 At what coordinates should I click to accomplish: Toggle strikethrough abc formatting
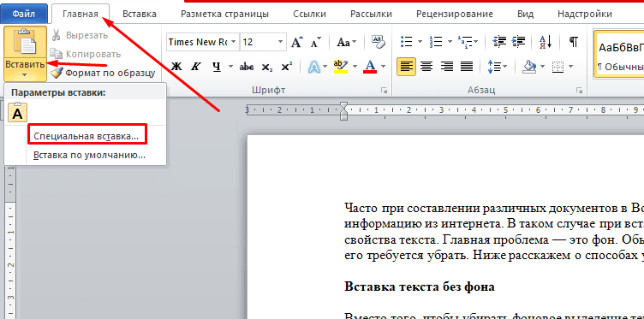pos(247,67)
